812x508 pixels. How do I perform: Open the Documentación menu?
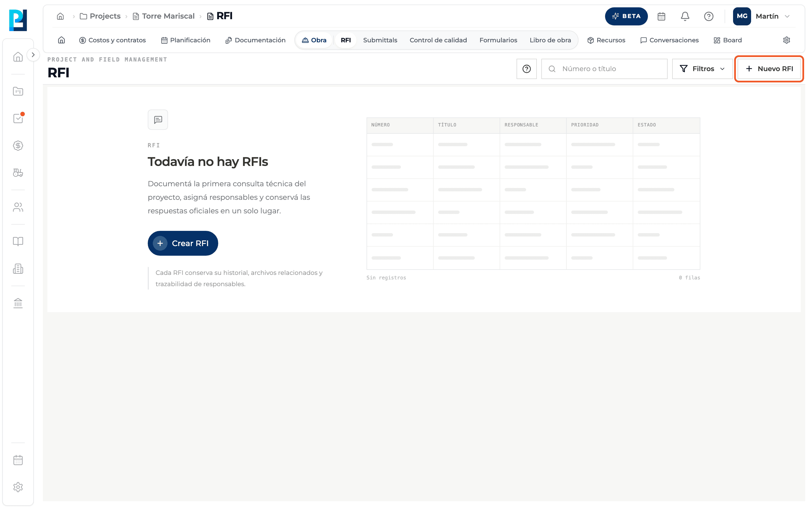[255, 40]
